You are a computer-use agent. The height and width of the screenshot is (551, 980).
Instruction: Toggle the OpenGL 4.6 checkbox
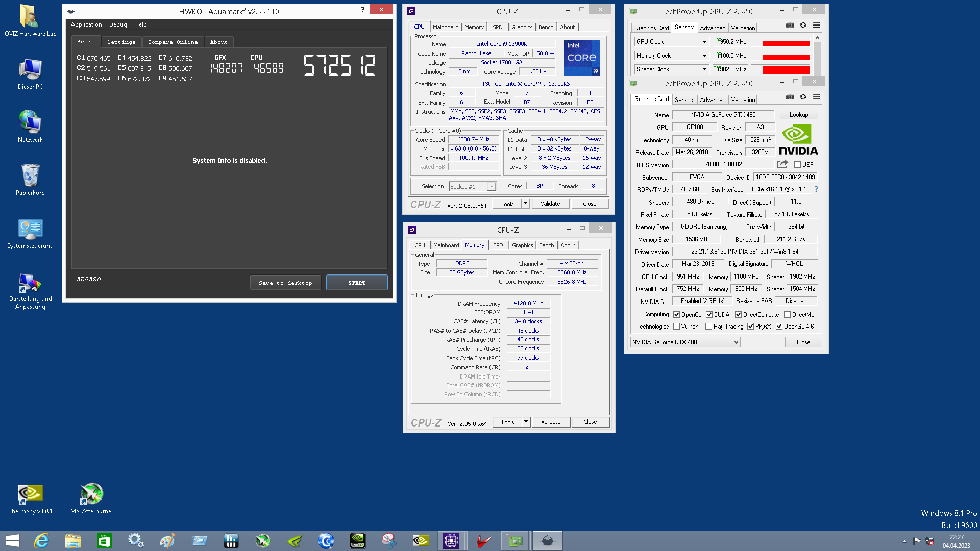pyautogui.click(x=779, y=327)
